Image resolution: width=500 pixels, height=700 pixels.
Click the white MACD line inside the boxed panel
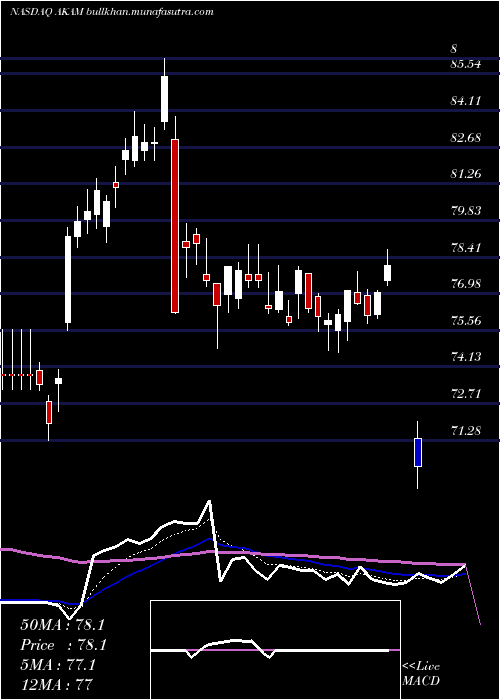tap(270, 650)
